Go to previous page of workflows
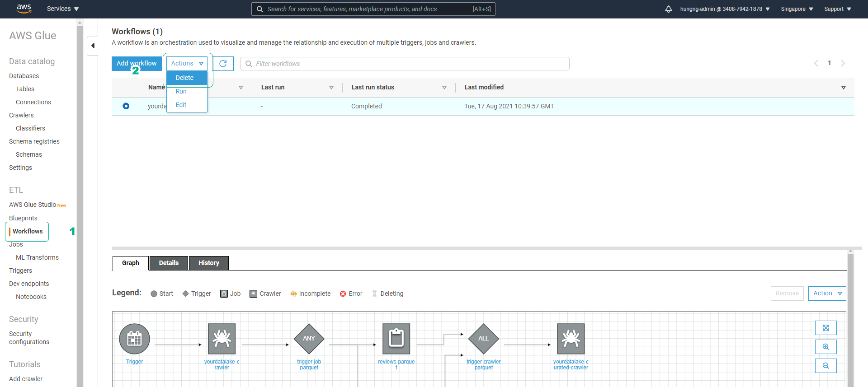Viewport: 868px width, 387px height. coord(816,63)
